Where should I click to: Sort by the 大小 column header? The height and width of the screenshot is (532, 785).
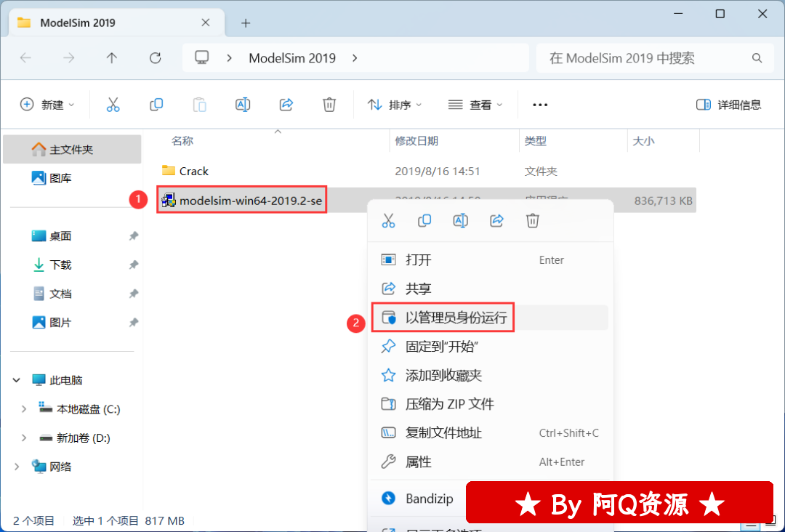[643, 141]
